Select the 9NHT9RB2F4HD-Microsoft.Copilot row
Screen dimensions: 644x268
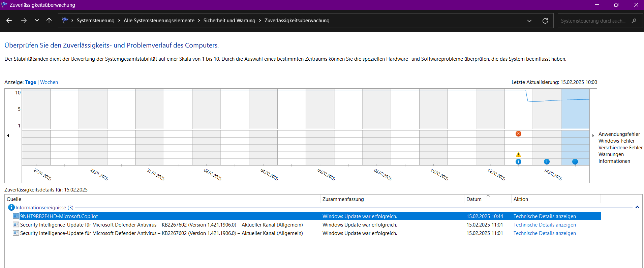[x=306, y=216]
